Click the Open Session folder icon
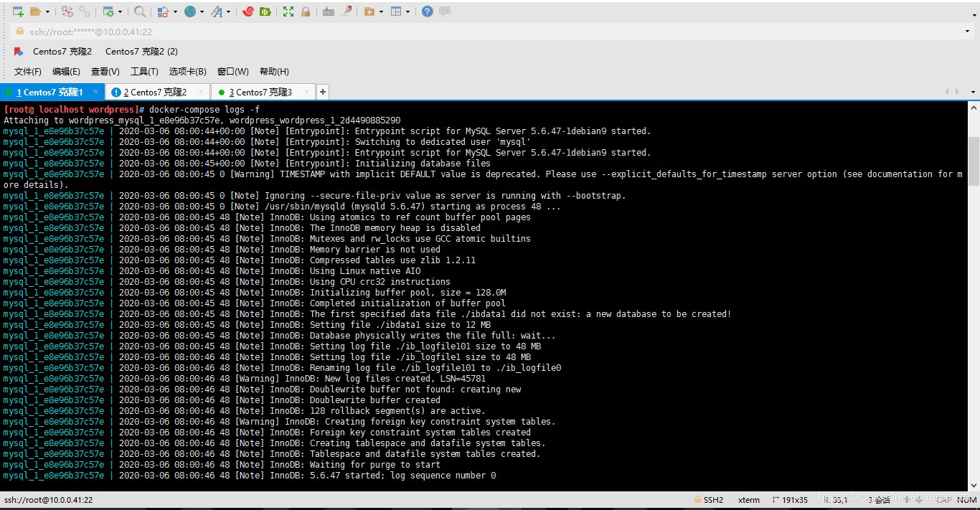This screenshot has width=980, height=510. point(36,11)
